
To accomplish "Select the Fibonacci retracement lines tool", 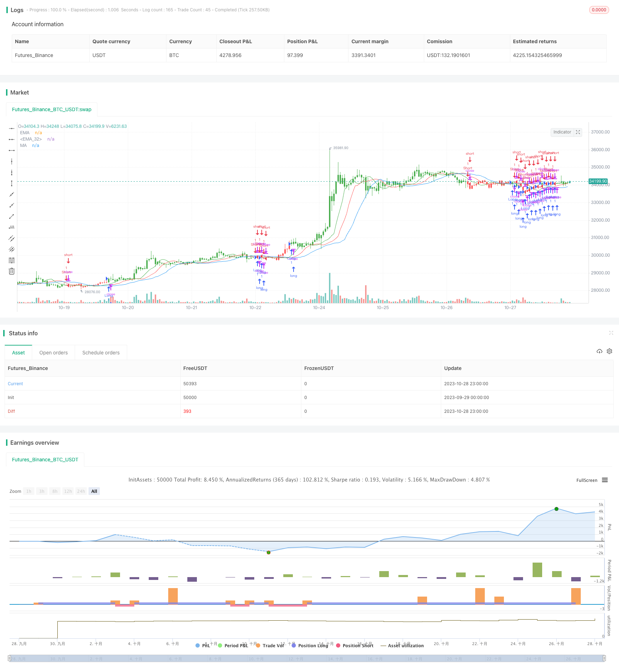I will (12, 260).
